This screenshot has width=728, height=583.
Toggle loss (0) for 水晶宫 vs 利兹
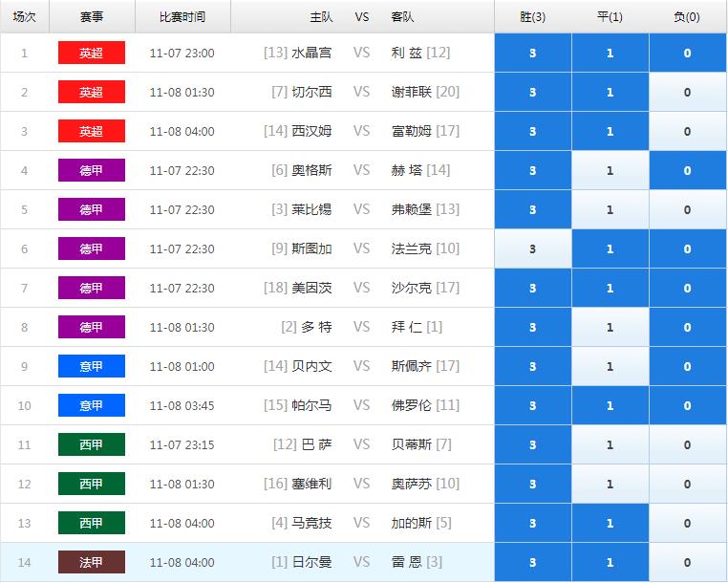point(688,53)
